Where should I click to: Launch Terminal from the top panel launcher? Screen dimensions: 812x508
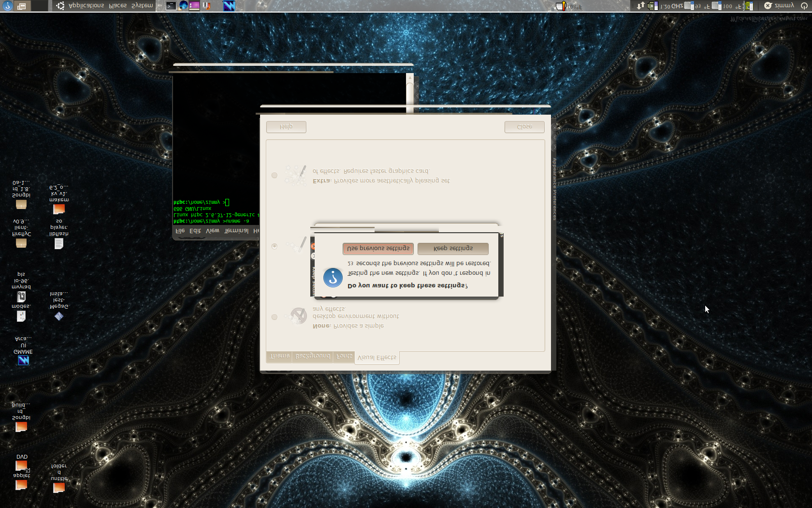171,6
